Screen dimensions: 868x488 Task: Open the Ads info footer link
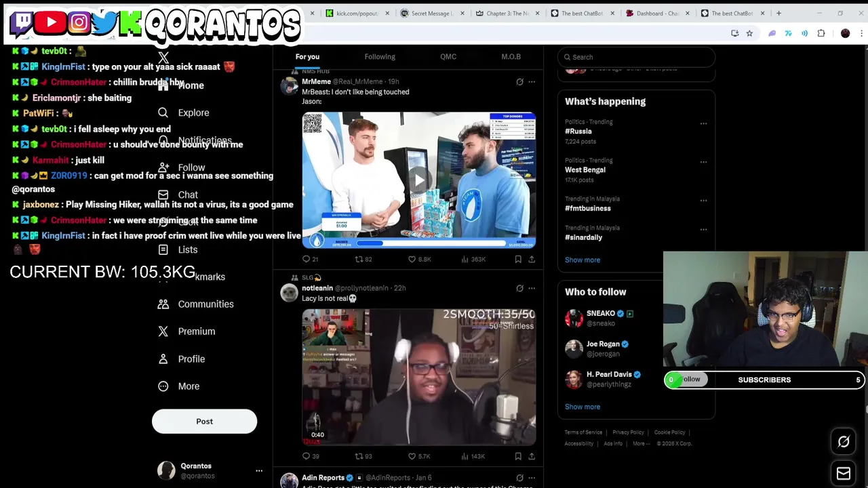click(613, 444)
